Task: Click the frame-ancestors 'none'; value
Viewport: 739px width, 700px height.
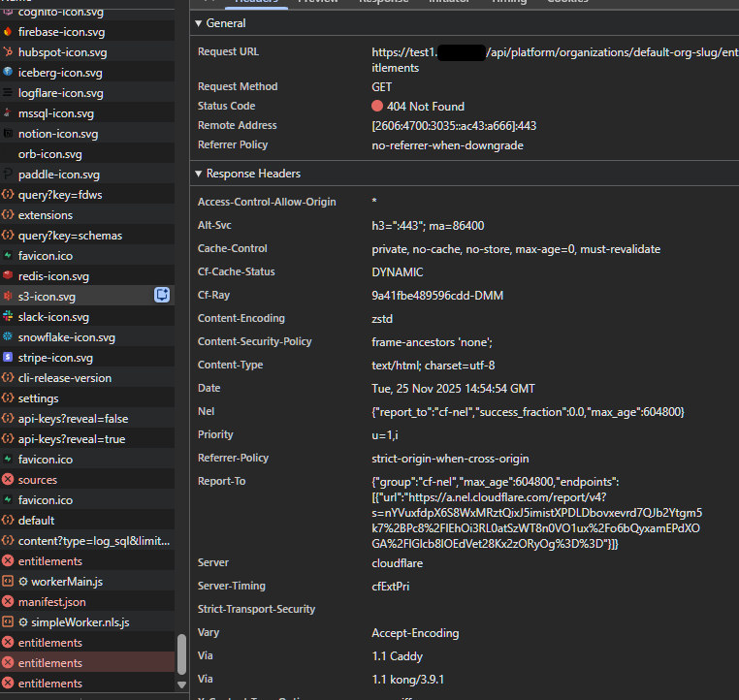Action: pos(432,342)
